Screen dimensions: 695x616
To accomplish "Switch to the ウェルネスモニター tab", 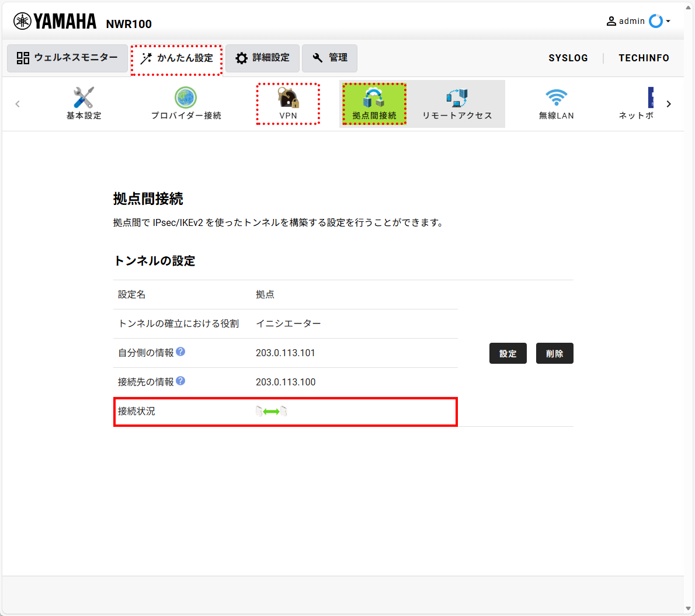I will tap(67, 58).
